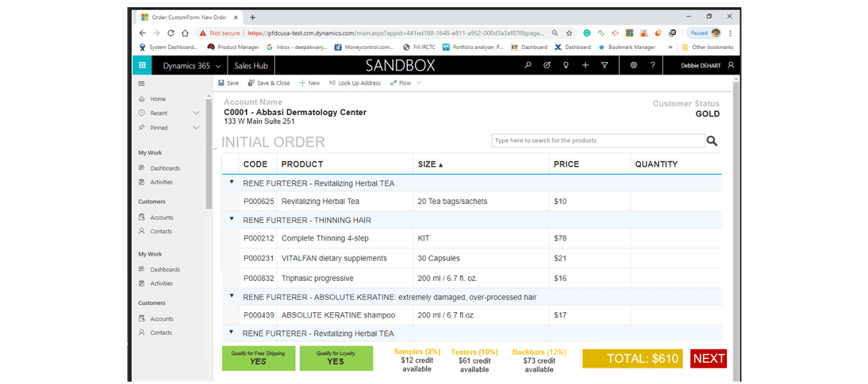Open a new browser tab
The width and height of the screenshot is (868, 384).
point(253,17)
